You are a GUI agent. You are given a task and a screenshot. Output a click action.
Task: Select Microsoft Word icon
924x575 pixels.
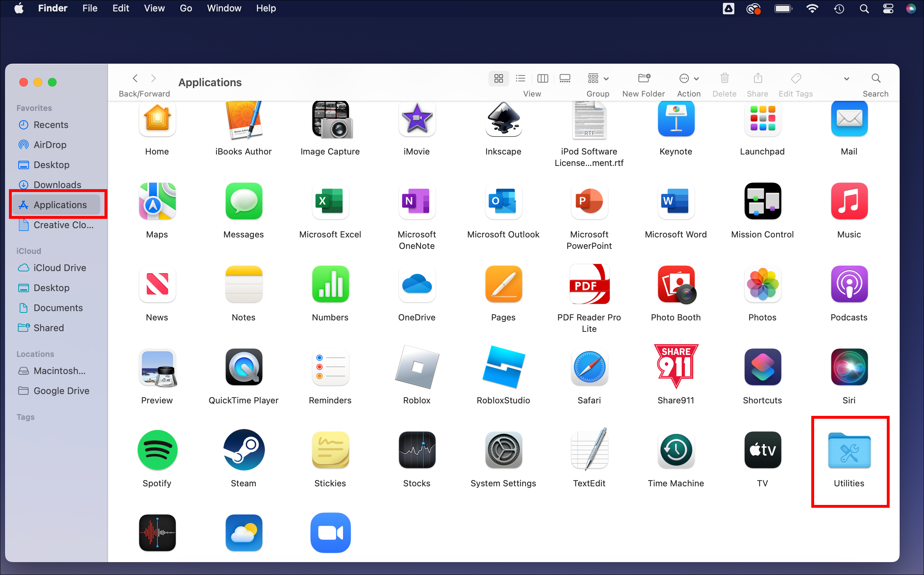pos(676,201)
